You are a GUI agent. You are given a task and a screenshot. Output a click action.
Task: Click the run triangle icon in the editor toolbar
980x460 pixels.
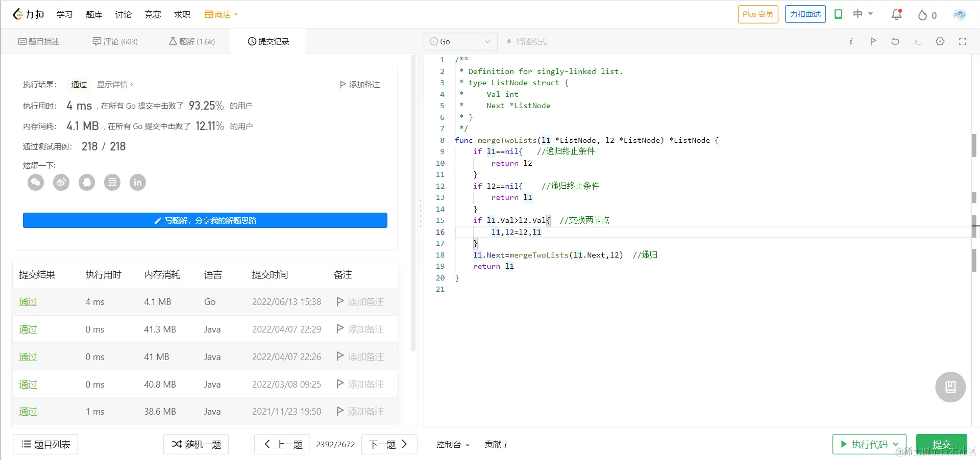873,41
